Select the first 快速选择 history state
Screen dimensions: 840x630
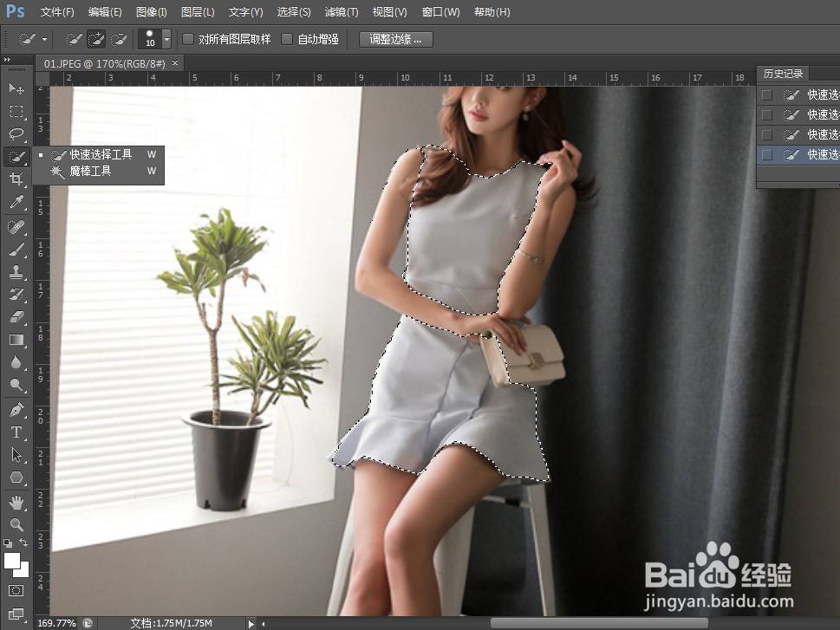pyautogui.click(x=798, y=95)
